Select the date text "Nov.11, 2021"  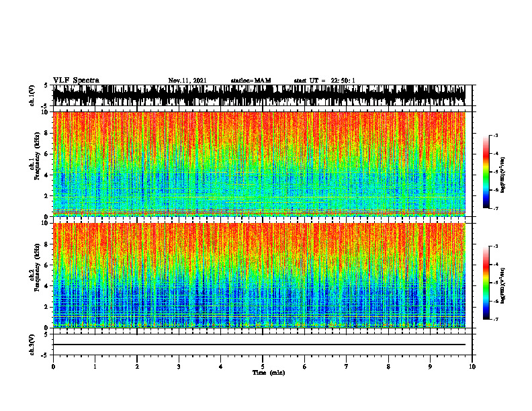click(187, 81)
